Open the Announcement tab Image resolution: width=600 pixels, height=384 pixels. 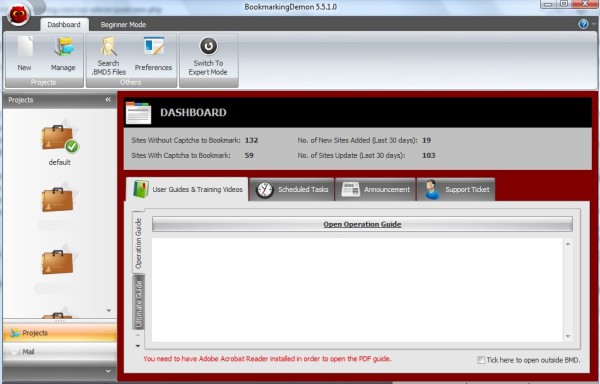(375, 190)
